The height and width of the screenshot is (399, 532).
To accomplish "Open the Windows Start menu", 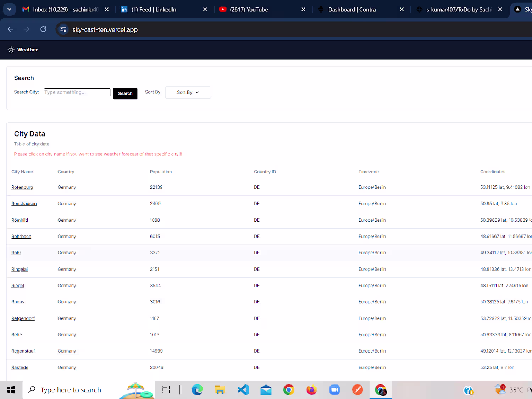I will [11, 390].
